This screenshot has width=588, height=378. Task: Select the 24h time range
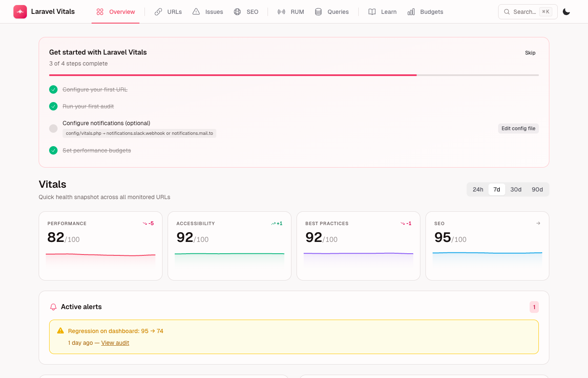478,189
